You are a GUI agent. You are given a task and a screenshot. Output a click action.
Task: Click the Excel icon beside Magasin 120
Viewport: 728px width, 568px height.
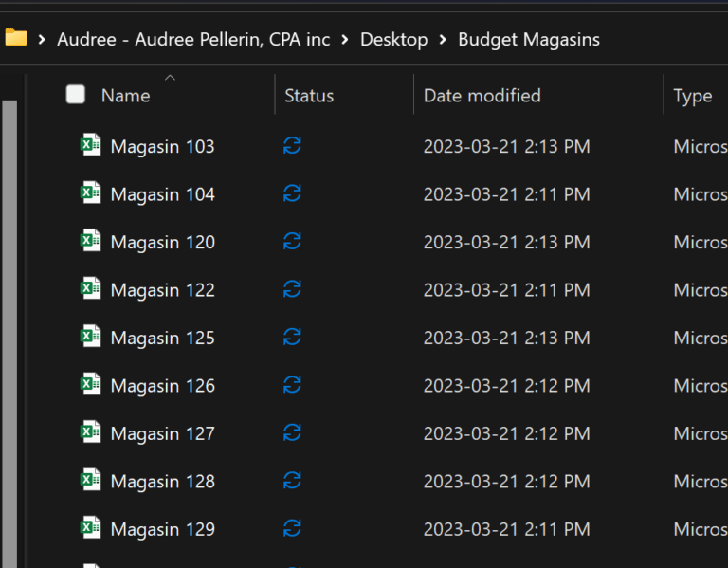click(x=90, y=242)
